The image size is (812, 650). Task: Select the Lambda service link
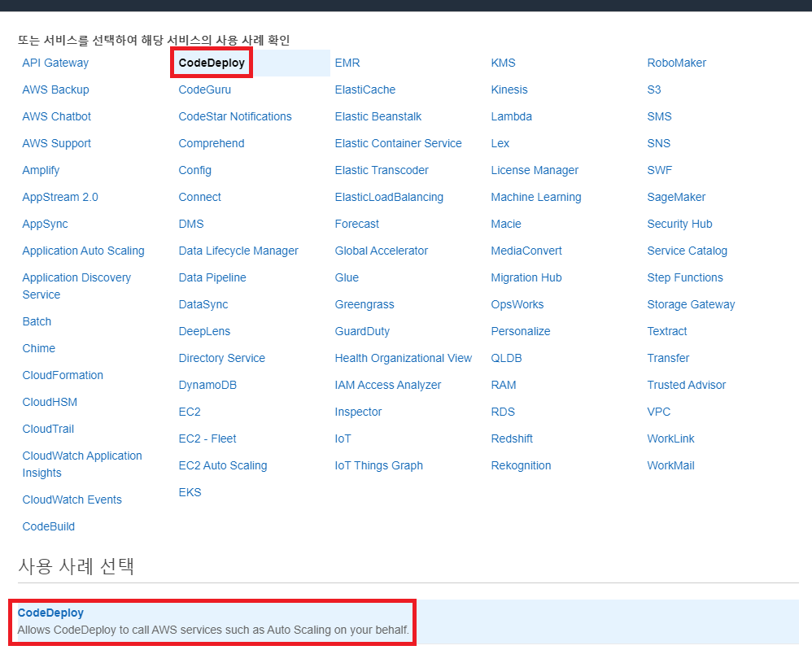pos(512,116)
